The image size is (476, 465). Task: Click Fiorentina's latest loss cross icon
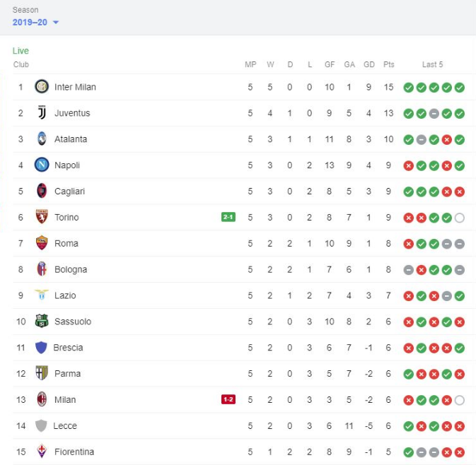(x=460, y=452)
